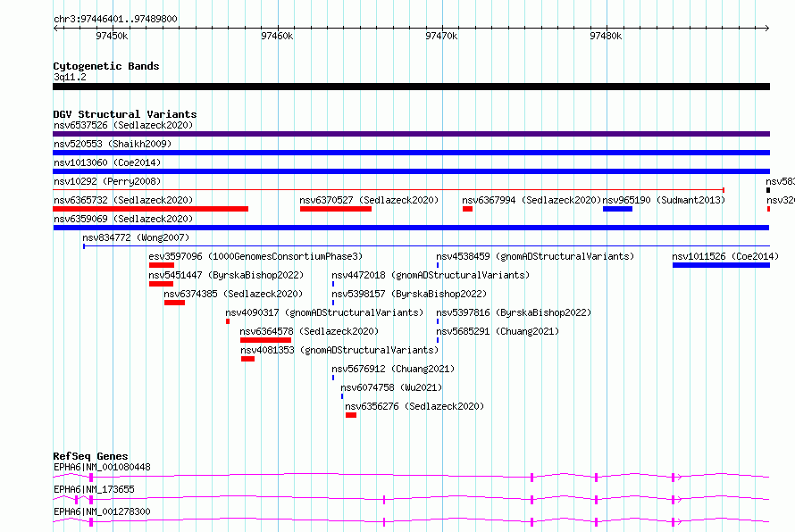This screenshot has width=795, height=532.
Task: Open nsv6356276 (Sedlazeck2020) label
Action: [x=414, y=406]
